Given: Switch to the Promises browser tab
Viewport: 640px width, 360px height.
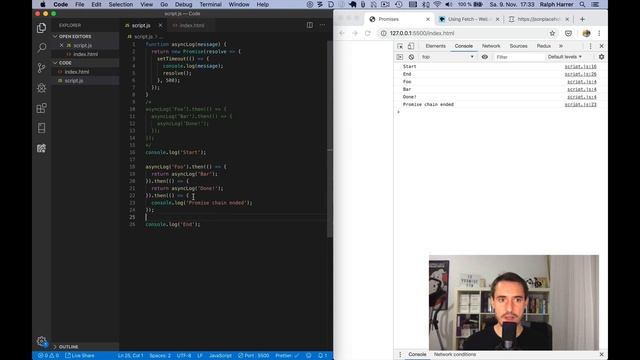Looking at the screenshot, I should (400, 19).
